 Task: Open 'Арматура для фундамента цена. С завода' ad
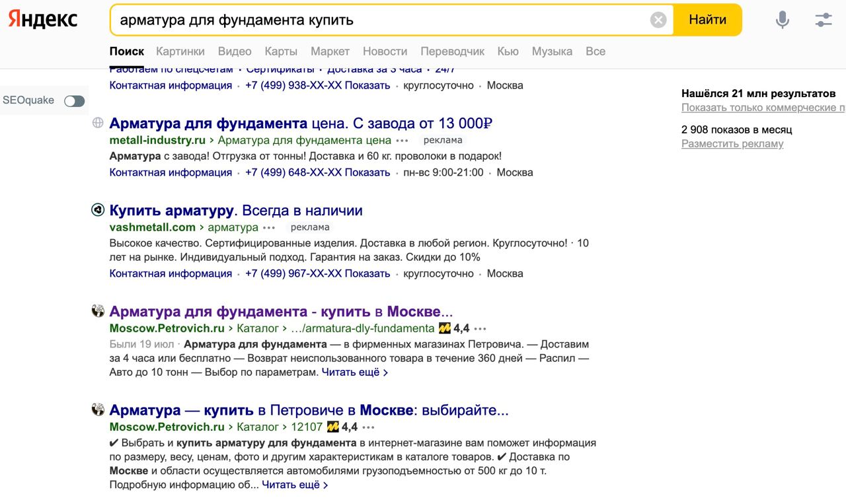[x=301, y=123]
